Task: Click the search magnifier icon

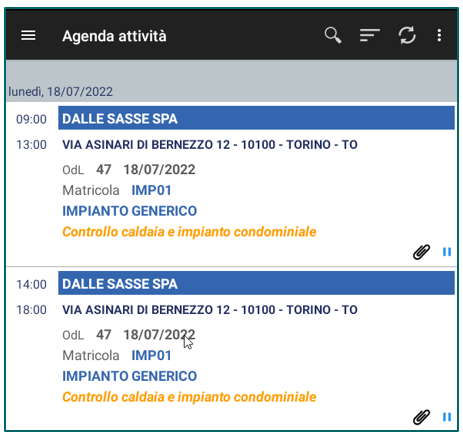Action: [333, 35]
